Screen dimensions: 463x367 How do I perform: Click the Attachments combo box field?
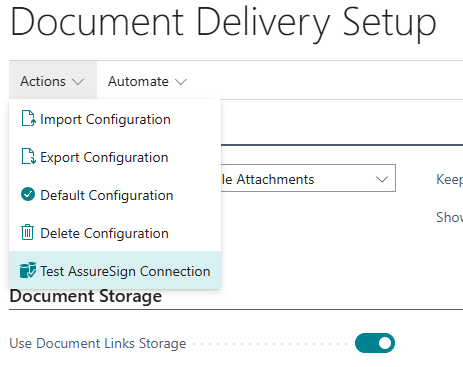click(308, 178)
